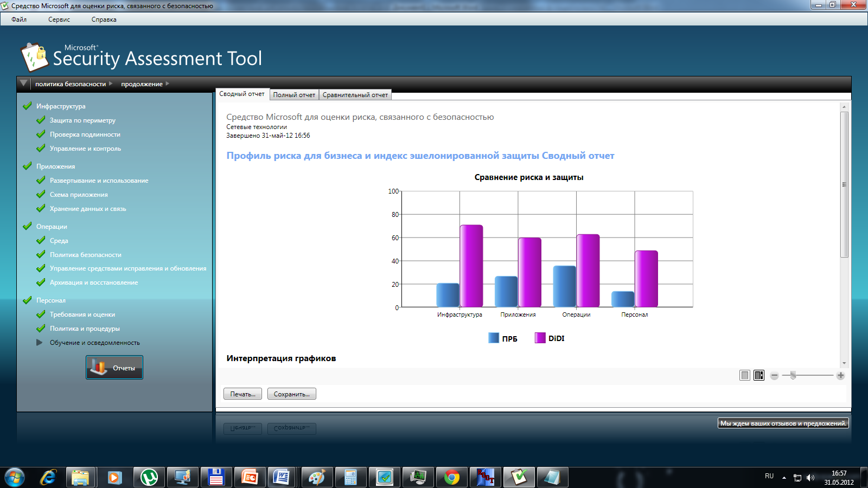Expand the dropdown triangle left of политика безопасности
The width and height of the screenshot is (868, 488).
[23, 84]
